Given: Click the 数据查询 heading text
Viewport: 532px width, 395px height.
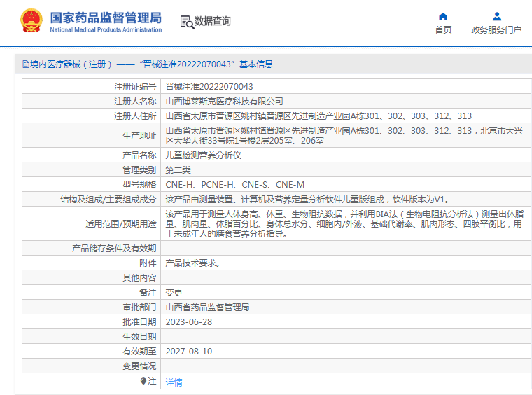Looking at the screenshot, I should point(212,21).
